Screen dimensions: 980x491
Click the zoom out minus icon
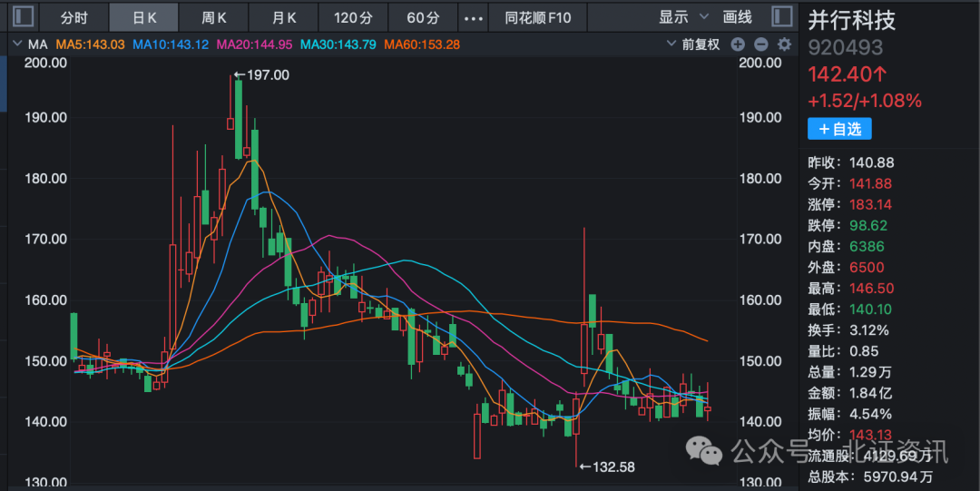click(x=760, y=44)
